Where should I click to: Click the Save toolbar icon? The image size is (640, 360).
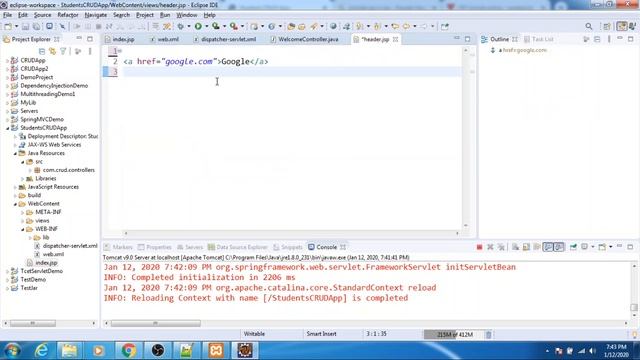tap(25, 27)
